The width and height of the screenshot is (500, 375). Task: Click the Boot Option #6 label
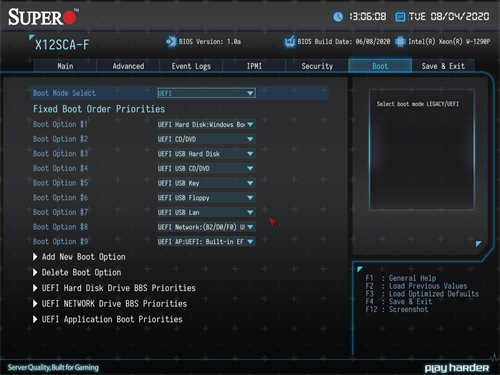coord(60,198)
